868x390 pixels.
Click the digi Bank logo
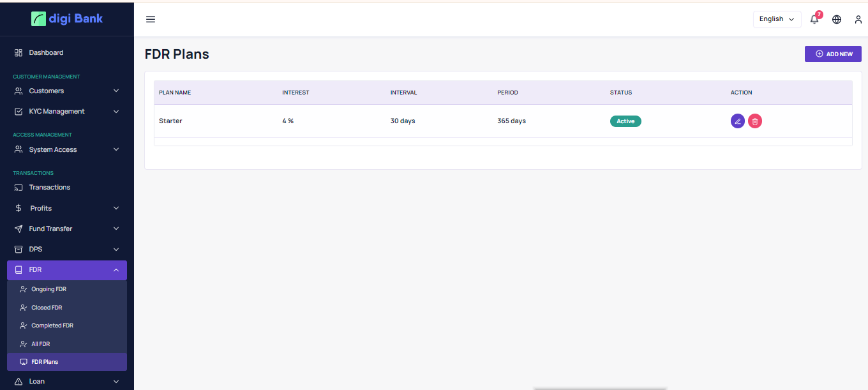(x=67, y=19)
